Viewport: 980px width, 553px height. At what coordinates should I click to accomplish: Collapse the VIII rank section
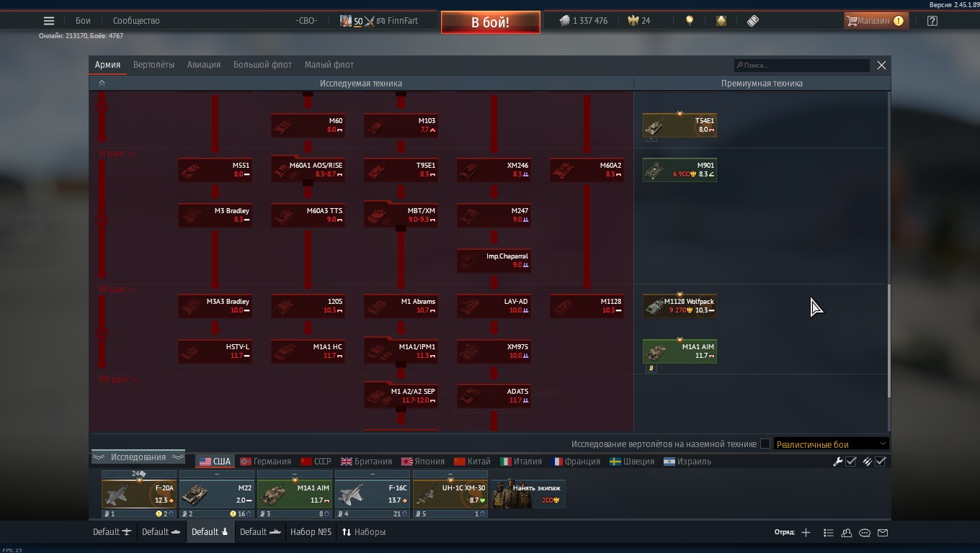119,379
